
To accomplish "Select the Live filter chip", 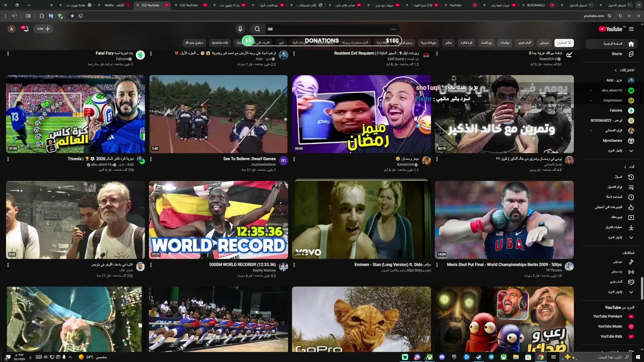I will 448,43.
